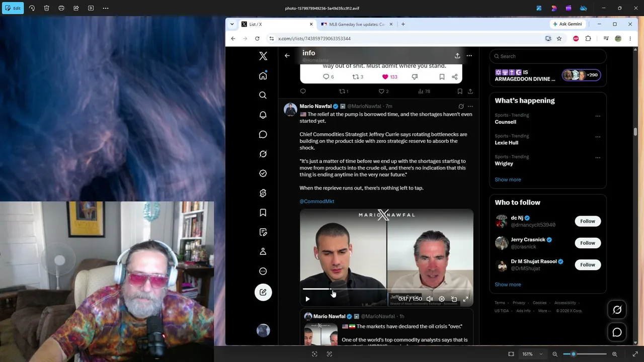Image resolution: width=644 pixels, height=362 pixels.
Task: Open the Designer icon in Photos title bar
Action: pos(554,8)
